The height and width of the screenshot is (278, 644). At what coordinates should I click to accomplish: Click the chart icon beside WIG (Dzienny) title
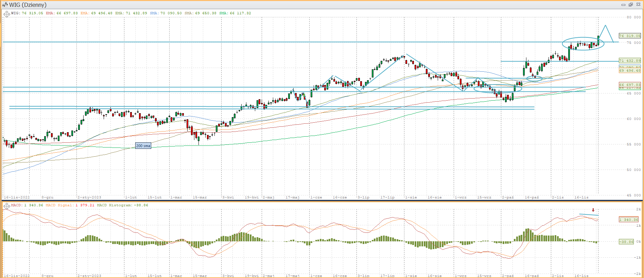coord(5,5)
